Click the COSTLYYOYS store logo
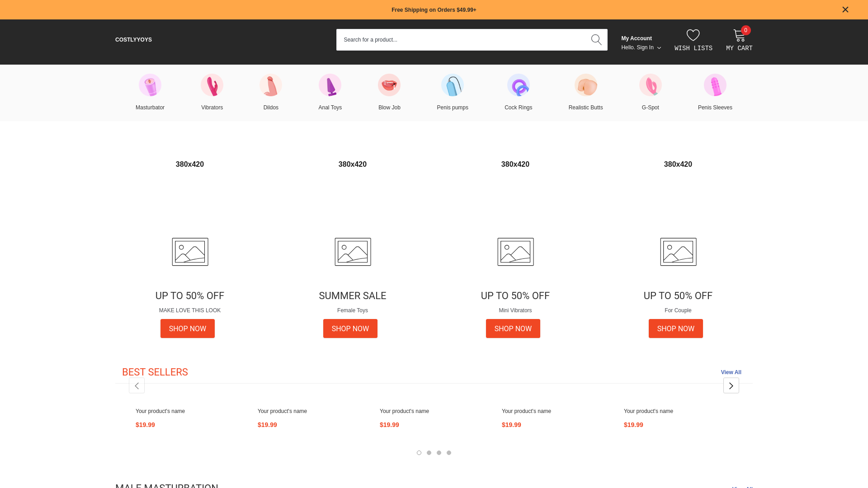The image size is (868, 488). 133,40
